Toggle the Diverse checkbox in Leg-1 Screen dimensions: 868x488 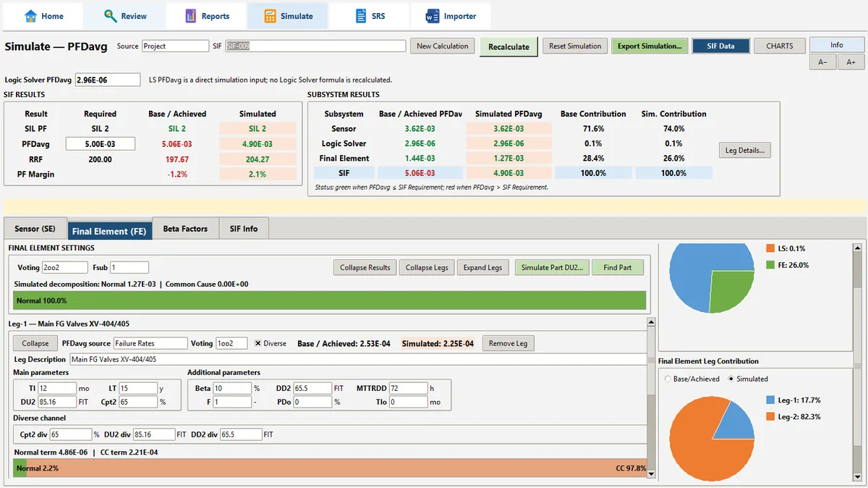258,343
